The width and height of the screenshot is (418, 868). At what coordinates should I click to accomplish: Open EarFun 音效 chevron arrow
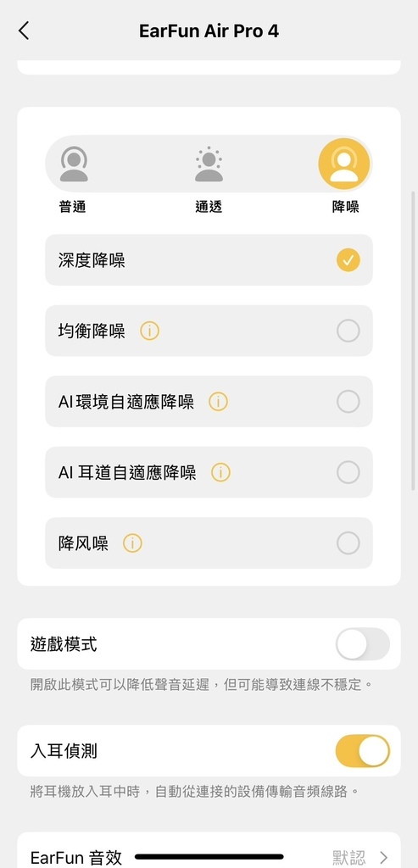(x=384, y=858)
